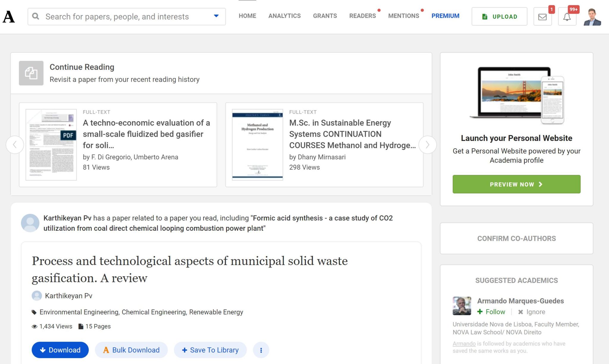Open the notifications bell
This screenshot has height=364, width=609.
pyautogui.click(x=566, y=17)
